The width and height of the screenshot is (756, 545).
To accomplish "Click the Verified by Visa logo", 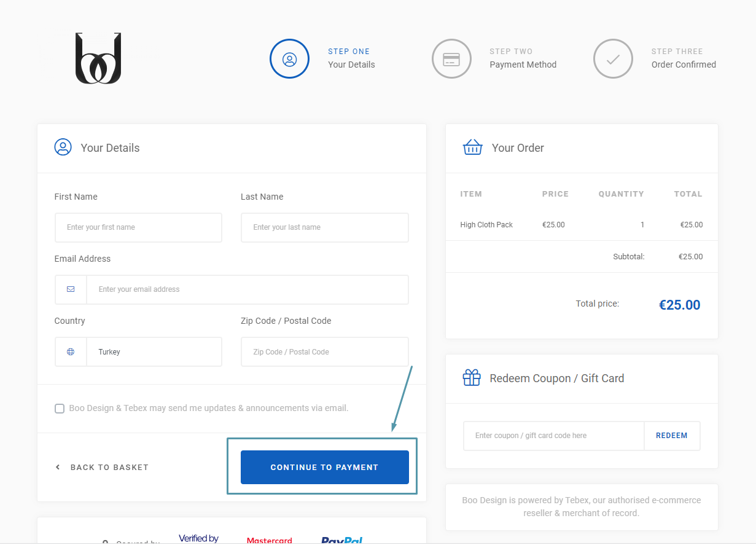I will point(198,539).
